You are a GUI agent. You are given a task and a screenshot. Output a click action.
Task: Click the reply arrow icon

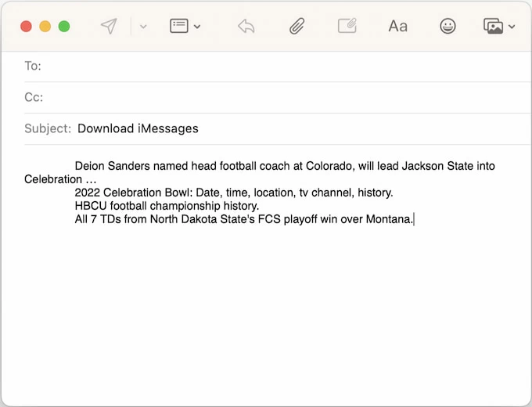pyautogui.click(x=246, y=26)
